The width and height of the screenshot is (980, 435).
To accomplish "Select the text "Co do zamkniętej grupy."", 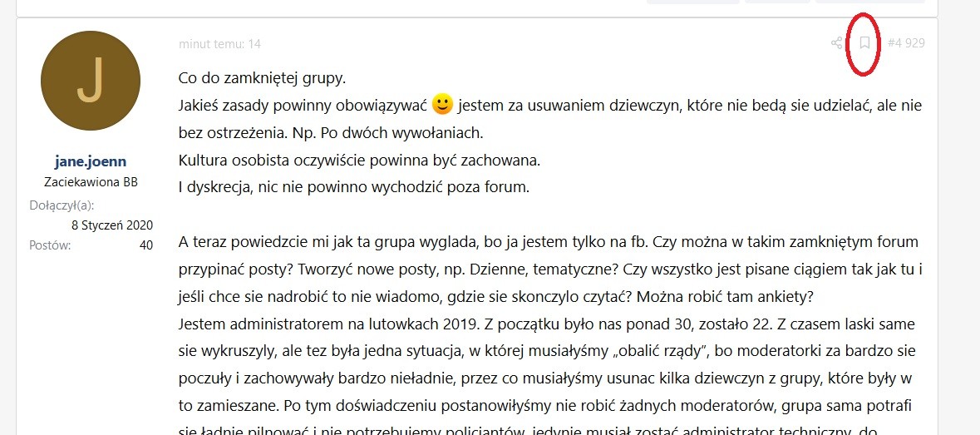I will pyautogui.click(x=262, y=79).
